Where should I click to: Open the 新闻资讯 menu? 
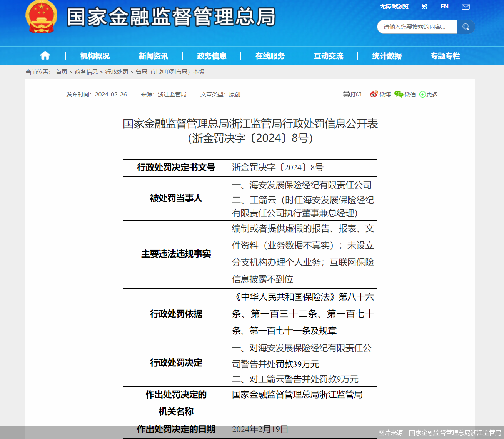(x=153, y=56)
